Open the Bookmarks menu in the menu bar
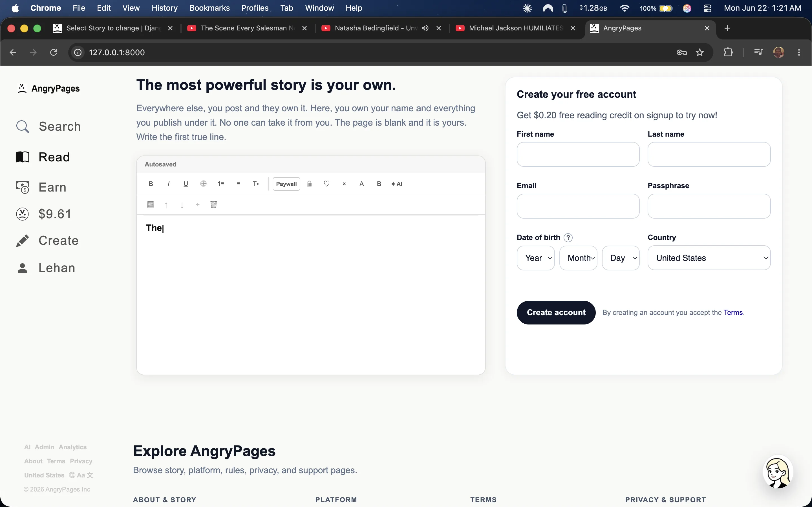Screen dimensions: 812x507 [x=209, y=8]
